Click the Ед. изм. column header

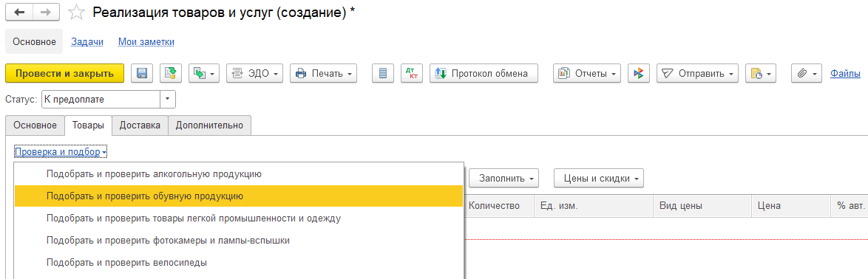coord(594,206)
